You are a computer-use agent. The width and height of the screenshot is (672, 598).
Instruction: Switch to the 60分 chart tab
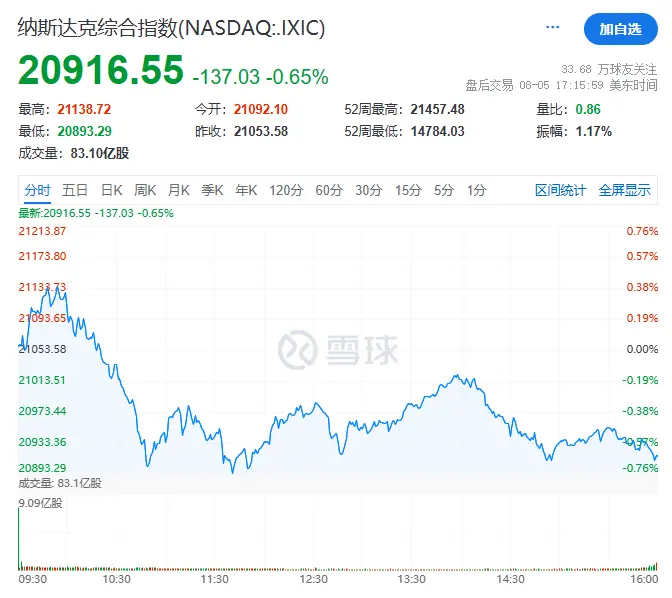(329, 190)
